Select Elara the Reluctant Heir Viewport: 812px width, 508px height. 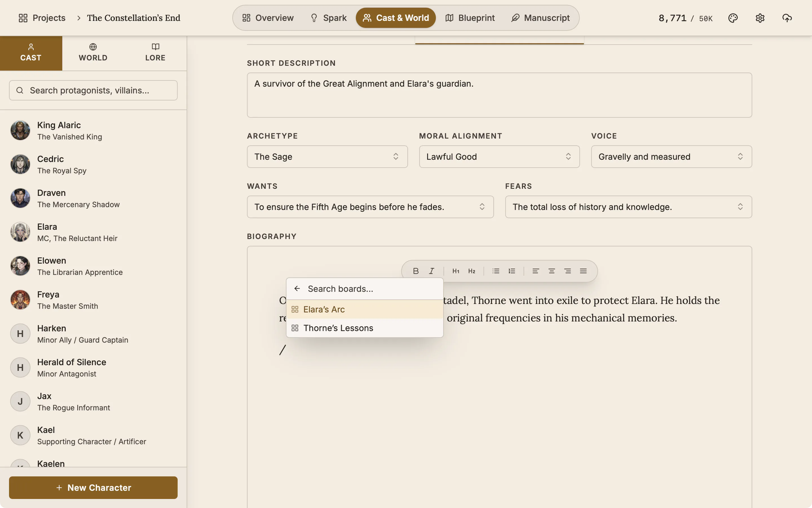(93, 232)
